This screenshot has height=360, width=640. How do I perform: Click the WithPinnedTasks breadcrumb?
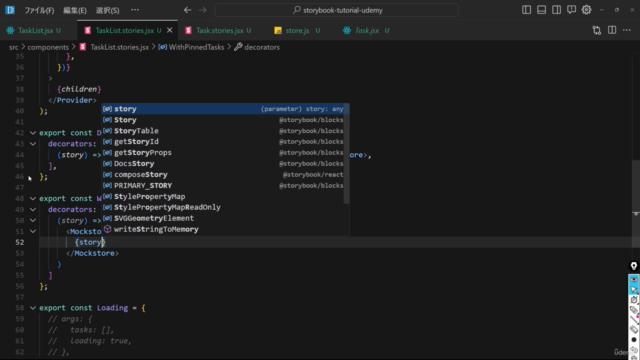(x=196, y=47)
